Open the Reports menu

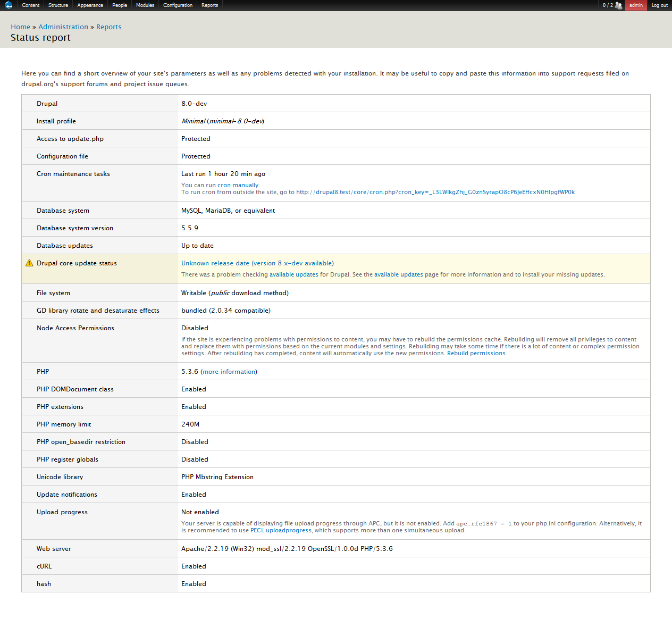pos(209,5)
